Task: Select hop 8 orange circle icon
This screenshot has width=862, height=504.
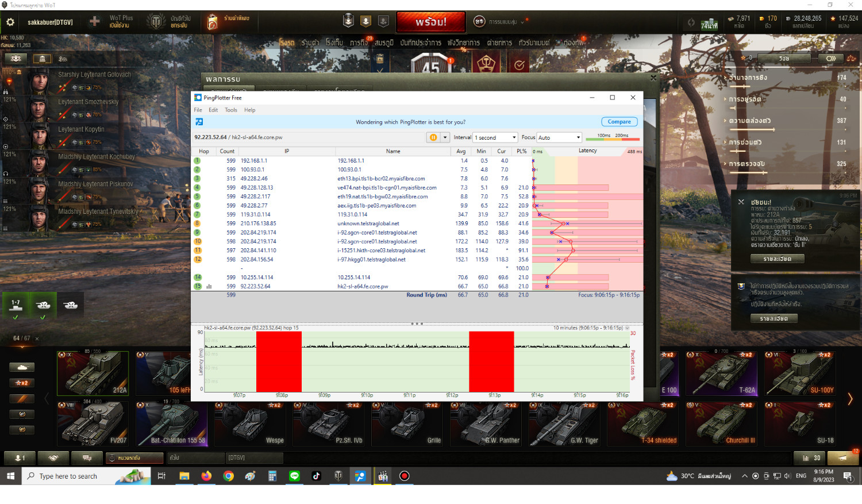Action: (197, 224)
